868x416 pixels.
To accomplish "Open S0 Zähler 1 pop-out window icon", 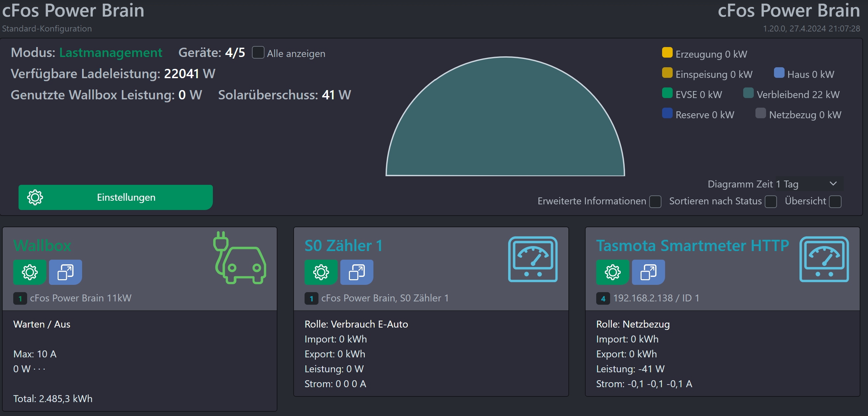I will pos(357,272).
